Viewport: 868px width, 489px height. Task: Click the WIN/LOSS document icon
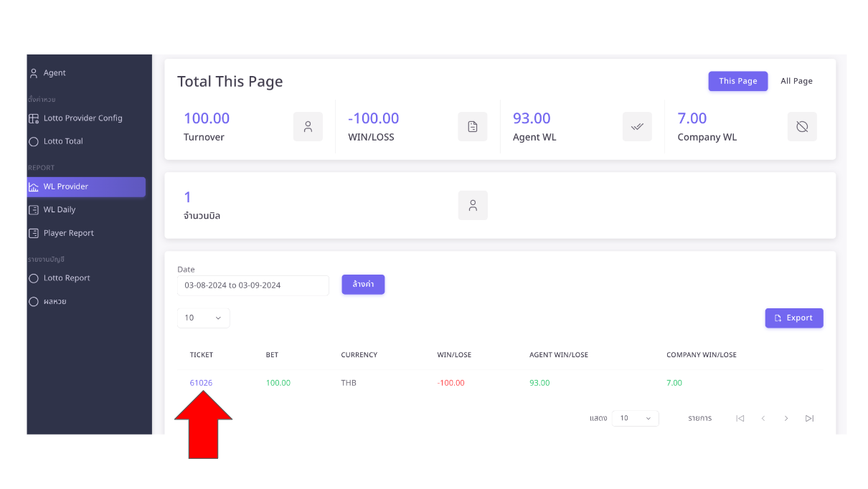click(x=472, y=127)
